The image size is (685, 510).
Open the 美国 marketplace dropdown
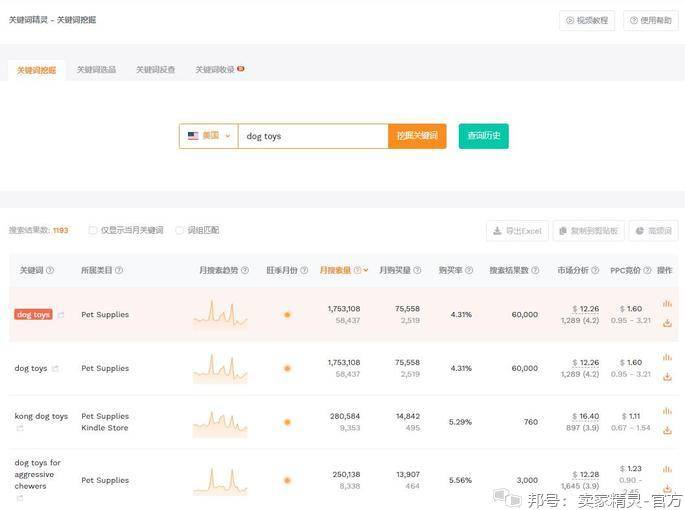pos(208,136)
